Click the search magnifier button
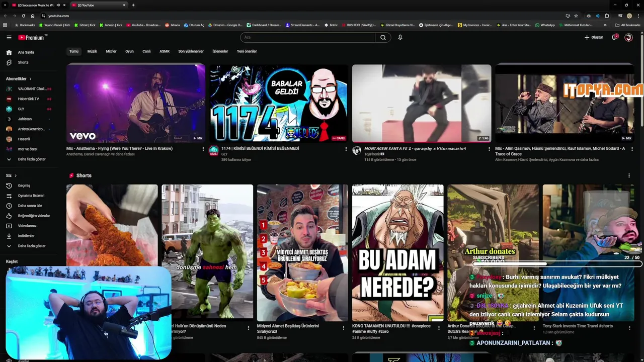The image size is (644, 362). click(x=383, y=37)
